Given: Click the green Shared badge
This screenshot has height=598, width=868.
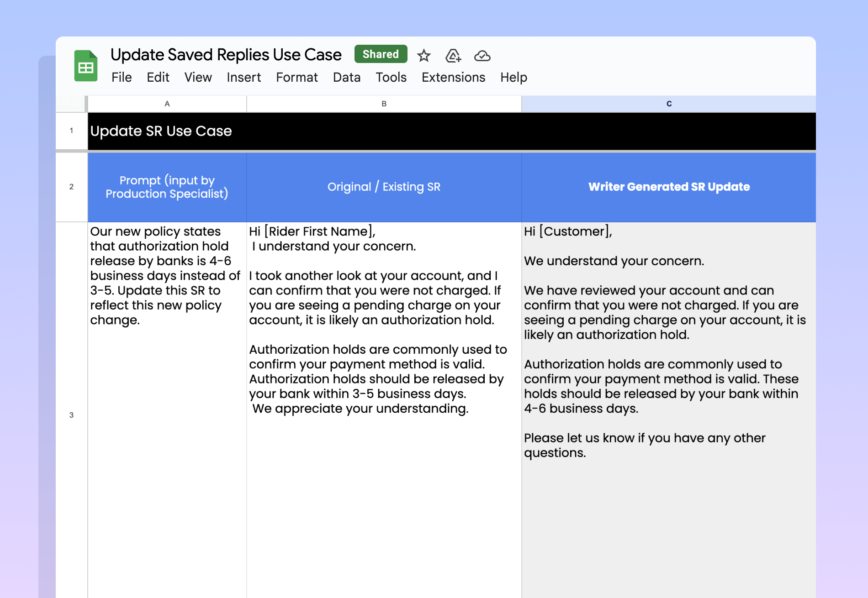Looking at the screenshot, I should (381, 54).
